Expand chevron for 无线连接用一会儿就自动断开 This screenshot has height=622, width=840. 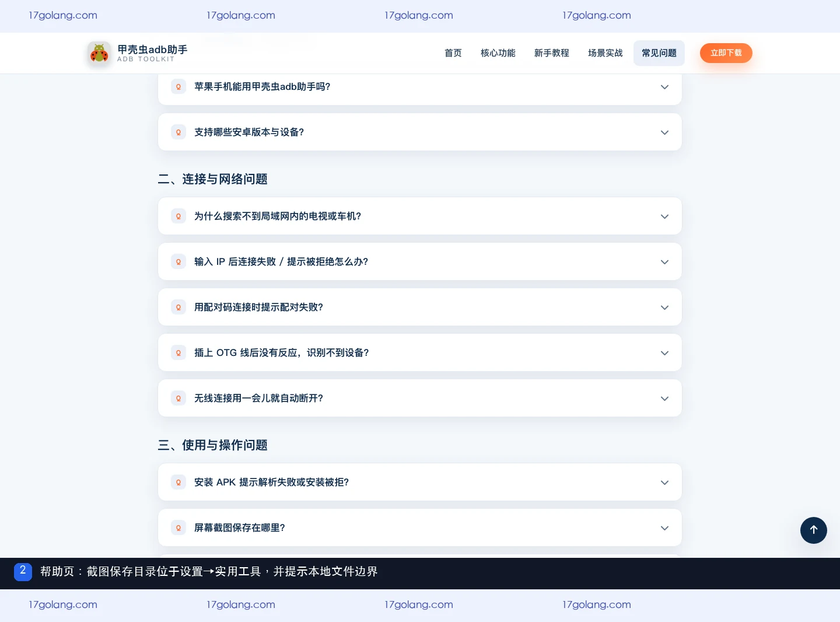[x=664, y=399]
